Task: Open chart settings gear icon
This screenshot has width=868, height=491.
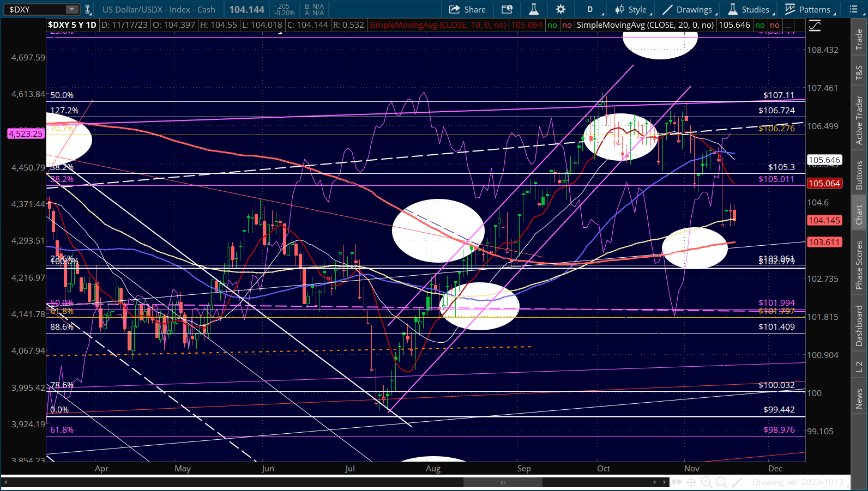Action: [560, 9]
